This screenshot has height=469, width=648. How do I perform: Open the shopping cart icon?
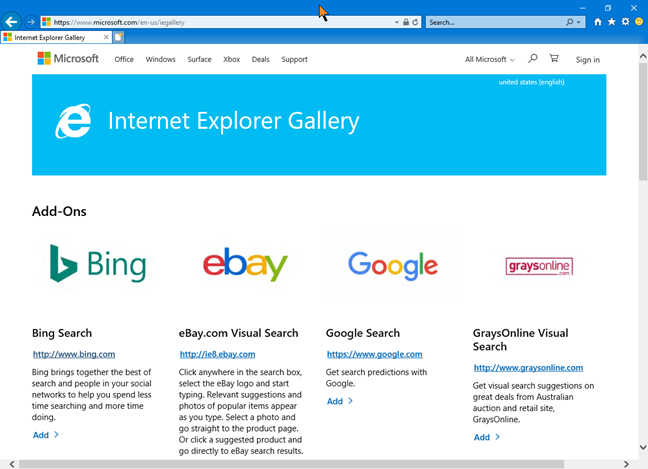tap(554, 59)
